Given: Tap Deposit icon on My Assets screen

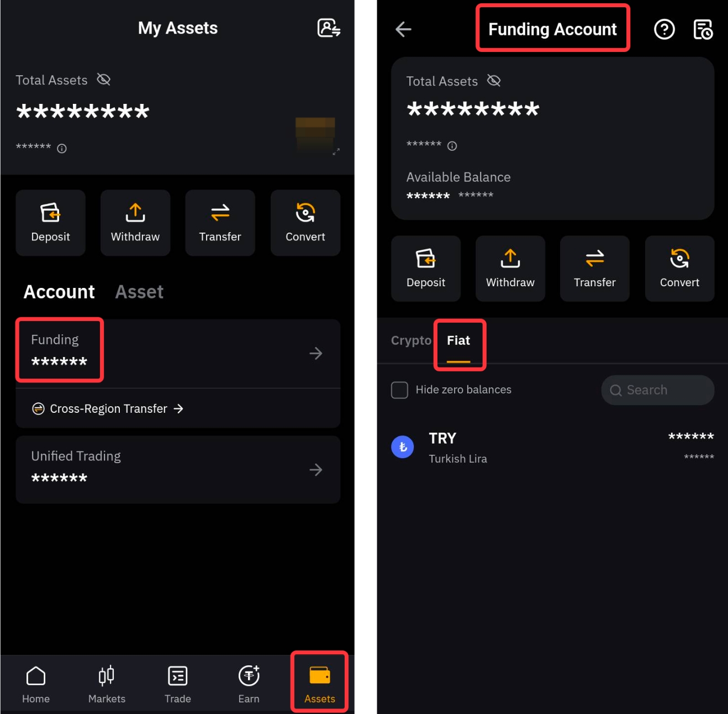Looking at the screenshot, I should (x=50, y=223).
